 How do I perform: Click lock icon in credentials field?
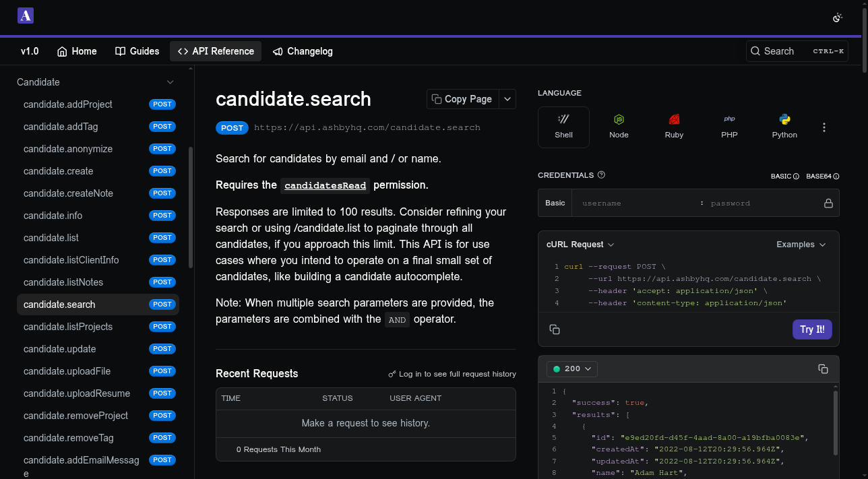coord(828,203)
